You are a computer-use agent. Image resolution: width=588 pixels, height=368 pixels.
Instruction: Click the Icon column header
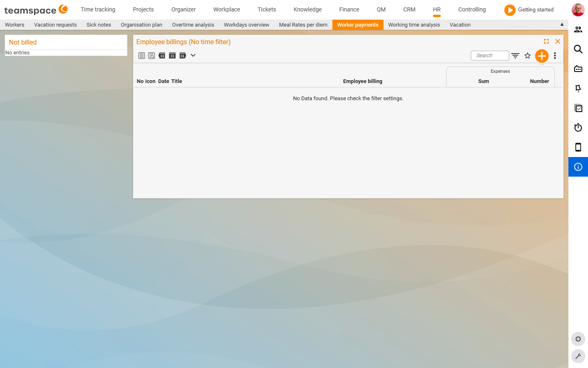[150, 81]
